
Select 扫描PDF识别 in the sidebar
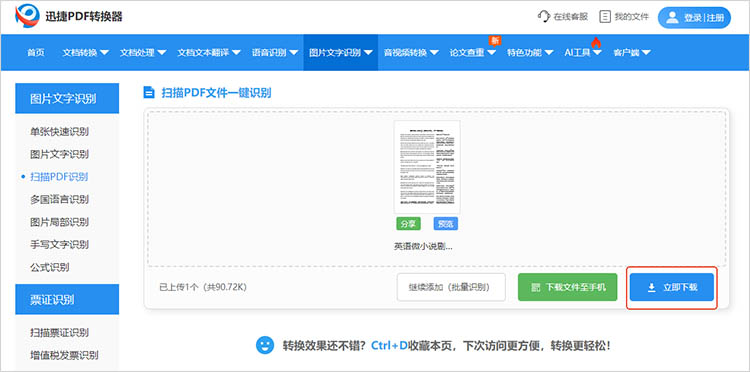pyautogui.click(x=59, y=177)
